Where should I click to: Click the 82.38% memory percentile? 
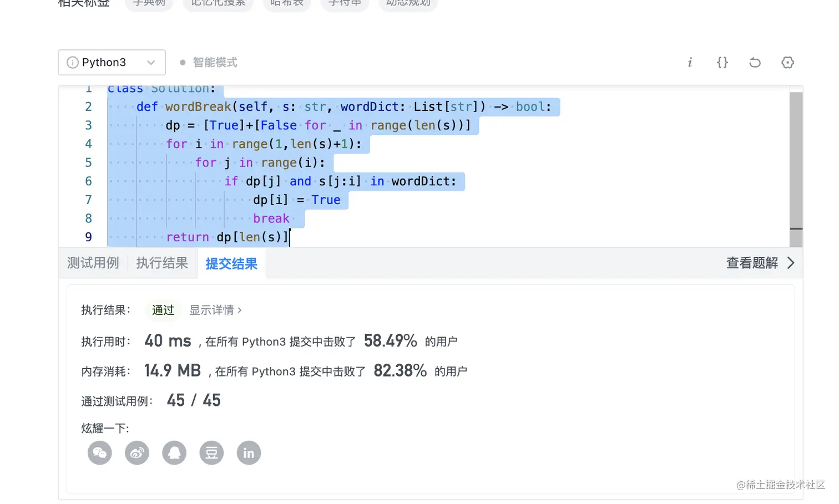tap(400, 370)
